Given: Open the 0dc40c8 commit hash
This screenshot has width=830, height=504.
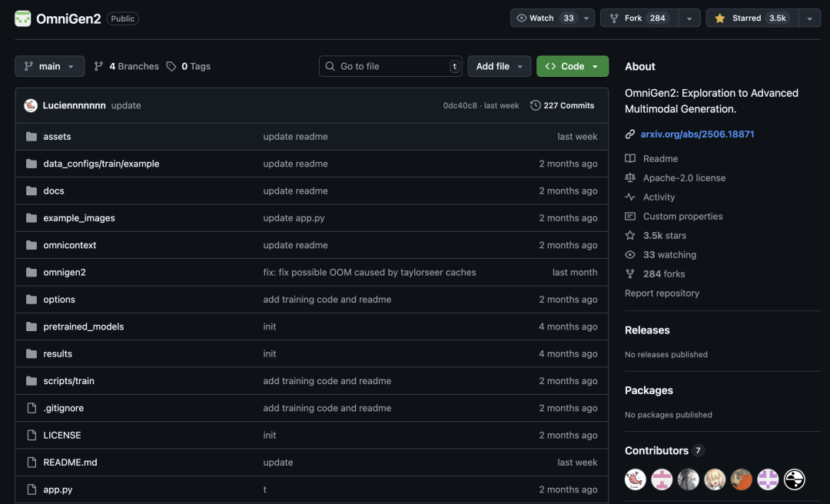Looking at the screenshot, I should (460, 105).
